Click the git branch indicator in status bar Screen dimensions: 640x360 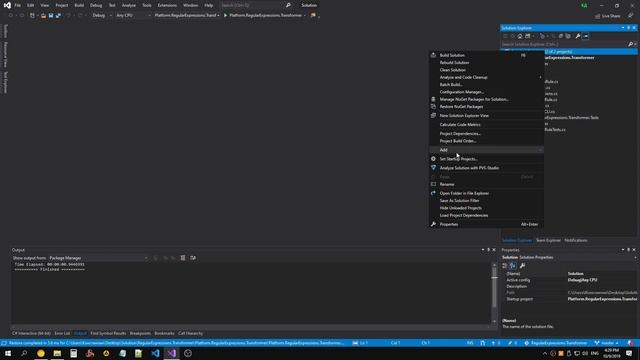[x=607, y=343]
